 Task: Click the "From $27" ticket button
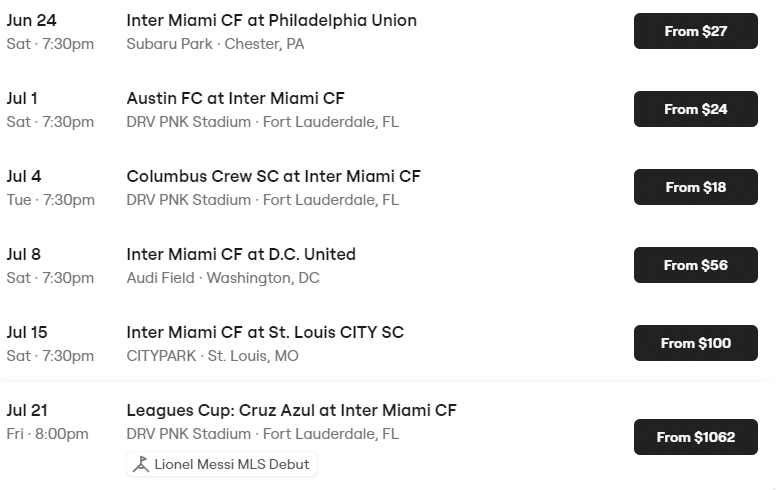coord(695,31)
